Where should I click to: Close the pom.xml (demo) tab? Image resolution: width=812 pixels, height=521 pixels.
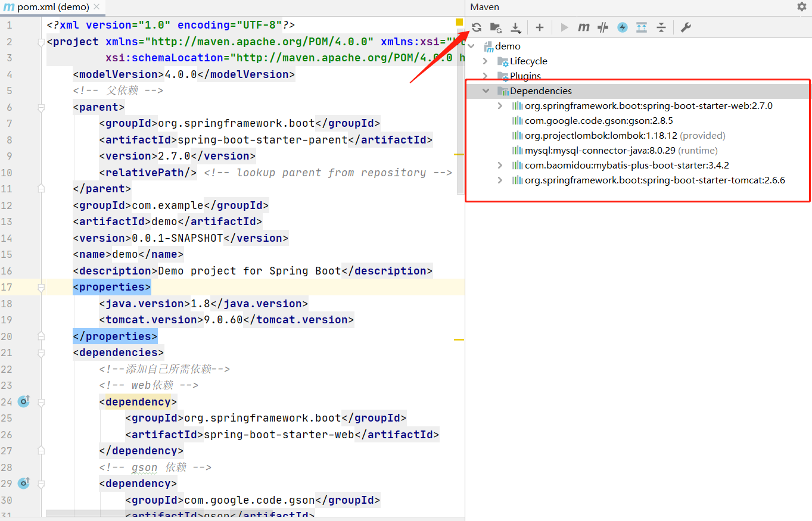(x=97, y=7)
